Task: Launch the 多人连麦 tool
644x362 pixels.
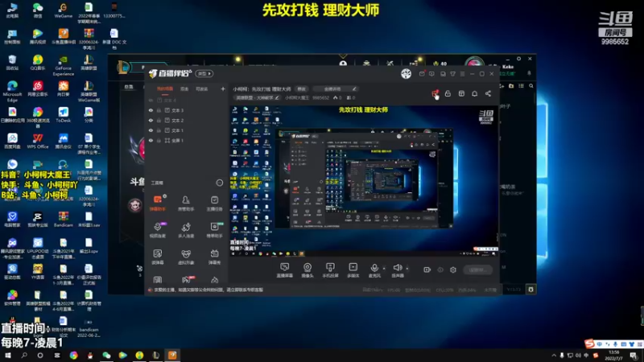Action: (x=186, y=230)
